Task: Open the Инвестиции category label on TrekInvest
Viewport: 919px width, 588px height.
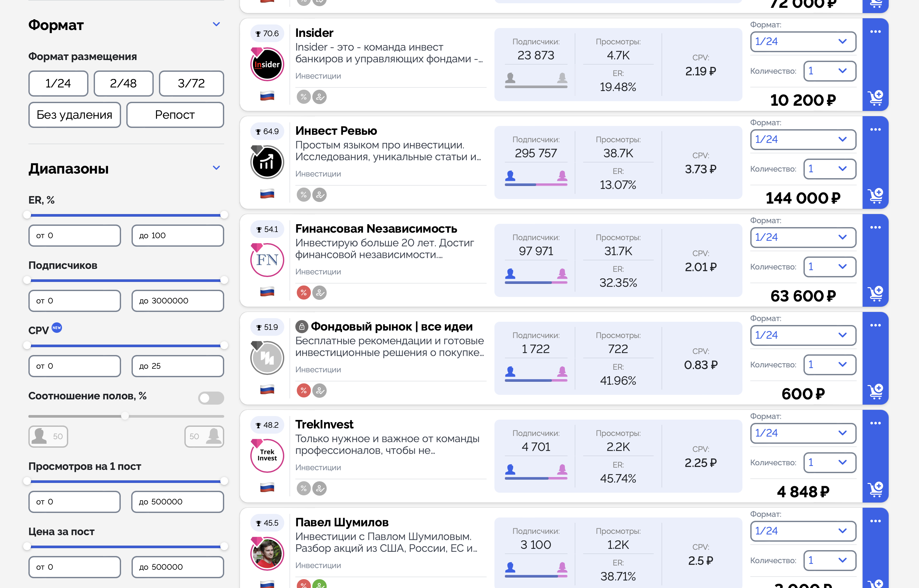Action: (318, 467)
